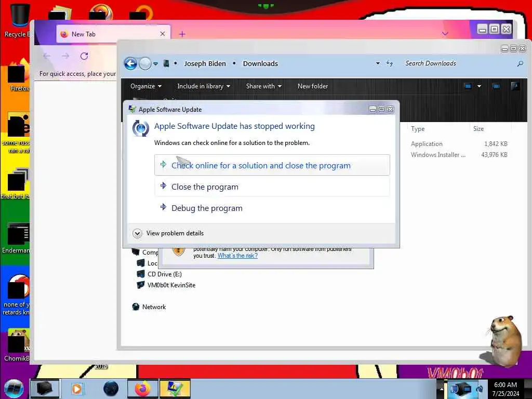Sort by Size column header
This screenshot has width=532, height=399.
[x=478, y=129]
